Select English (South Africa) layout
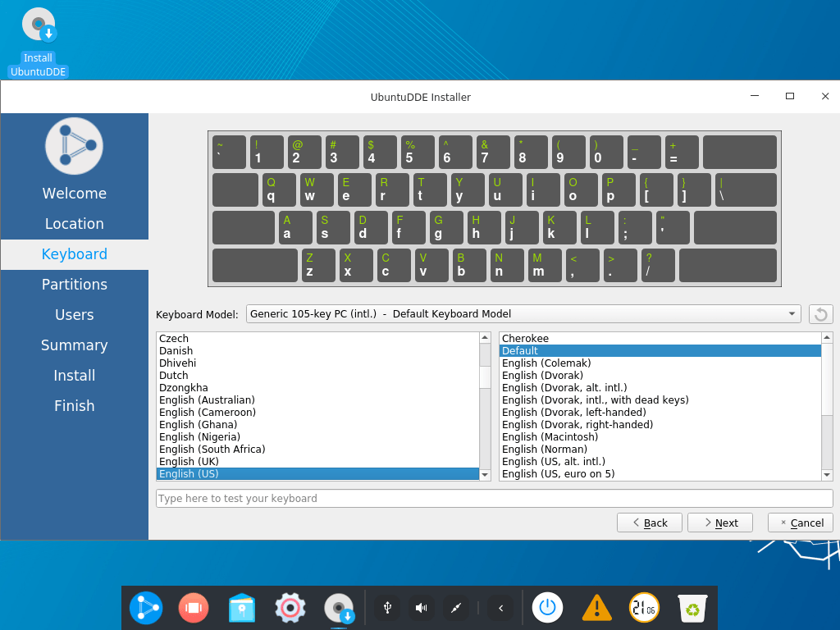The width and height of the screenshot is (840, 630). [317, 450]
